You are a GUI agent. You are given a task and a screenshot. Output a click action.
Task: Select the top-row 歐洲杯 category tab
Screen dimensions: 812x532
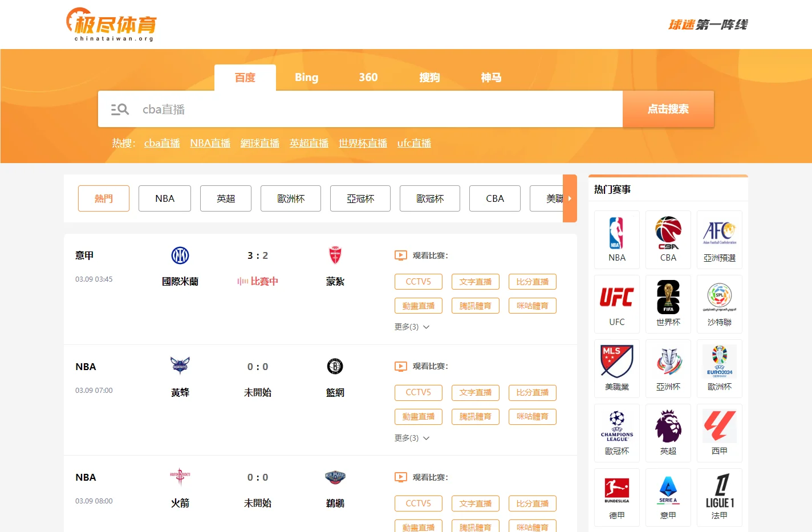coord(291,198)
